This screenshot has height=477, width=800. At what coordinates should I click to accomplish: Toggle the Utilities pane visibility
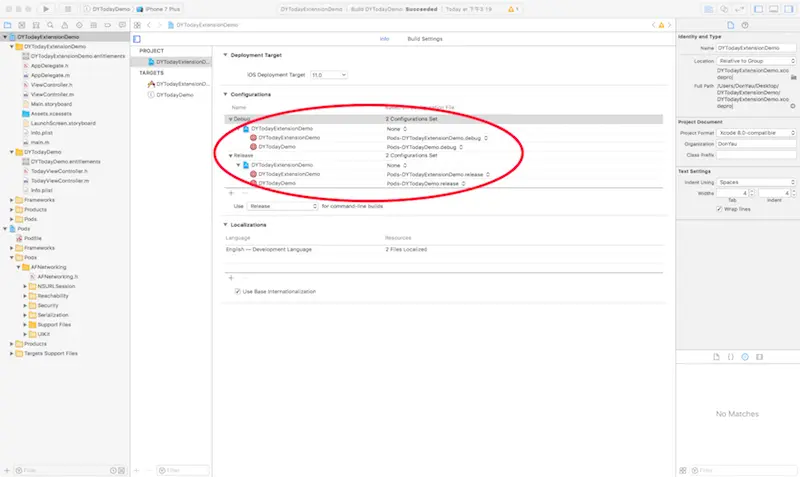pos(788,9)
